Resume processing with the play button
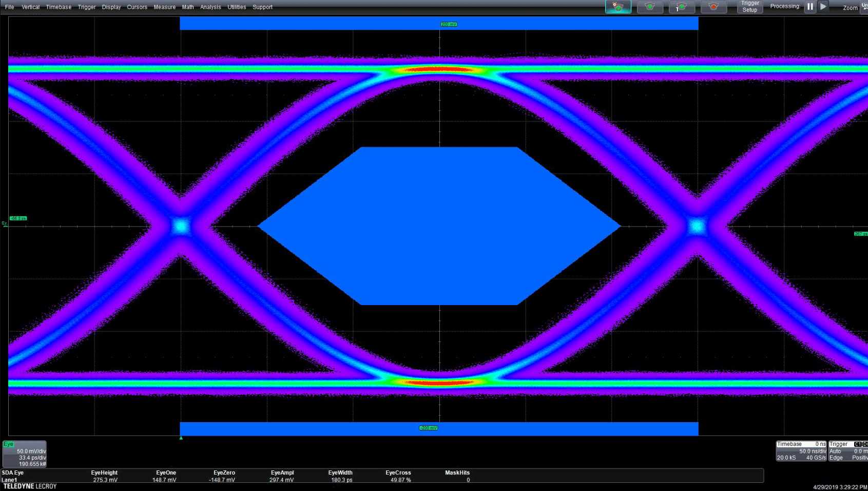 tap(823, 7)
